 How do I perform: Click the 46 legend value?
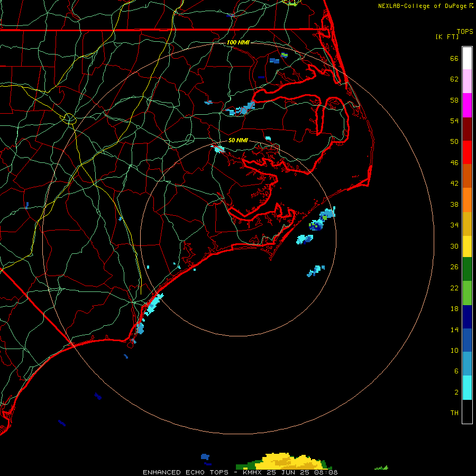click(454, 163)
